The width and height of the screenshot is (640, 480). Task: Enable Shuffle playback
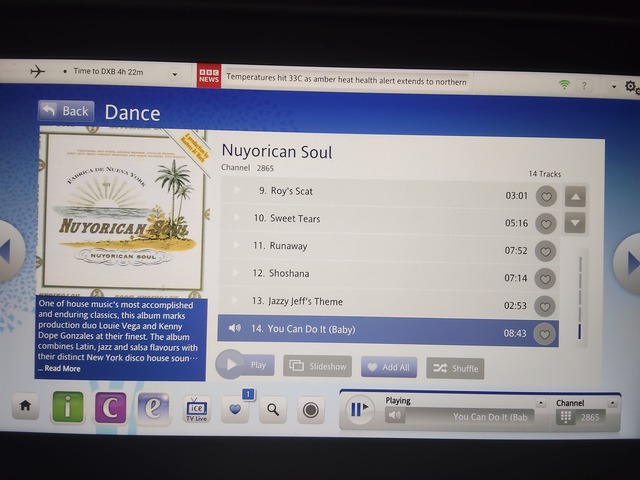pyautogui.click(x=455, y=368)
